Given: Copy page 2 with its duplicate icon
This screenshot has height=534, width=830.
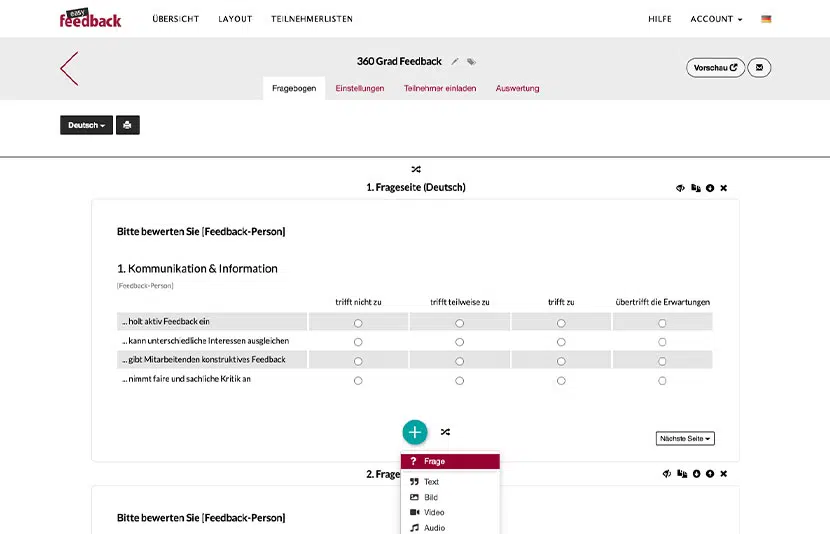Looking at the screenshot, I should [682, 474].
